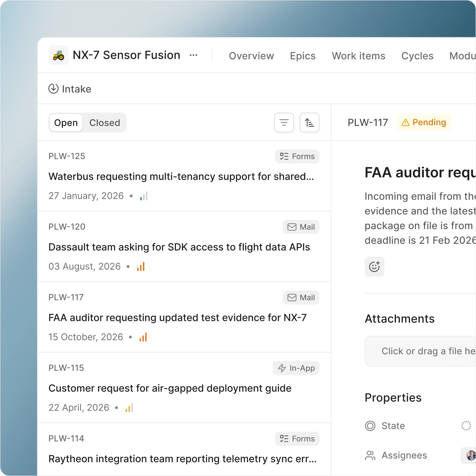Click the NX-7 Sensor Fusion project title
Screen dimensions: 476x476
click(x=126, y=55)
